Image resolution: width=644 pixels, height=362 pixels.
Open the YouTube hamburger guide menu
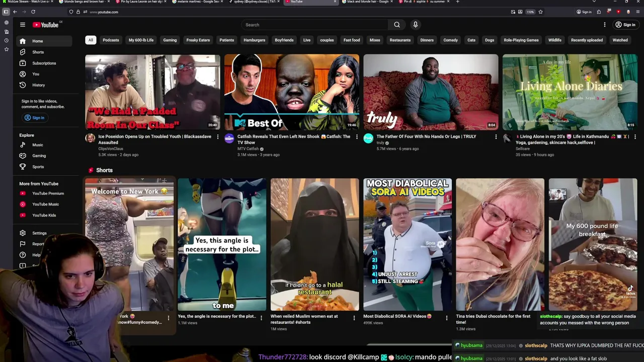pos(23,25)
